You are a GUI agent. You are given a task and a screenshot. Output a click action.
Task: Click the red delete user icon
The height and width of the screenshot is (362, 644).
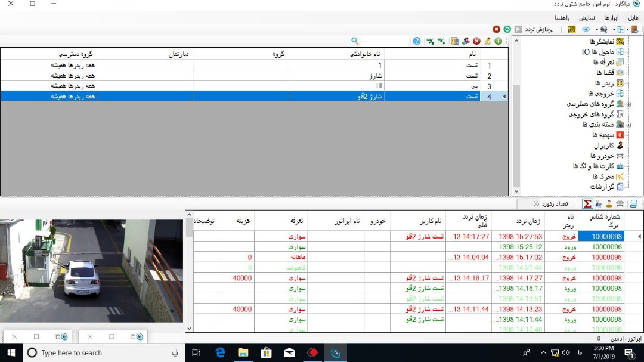(x=476, y=41)
